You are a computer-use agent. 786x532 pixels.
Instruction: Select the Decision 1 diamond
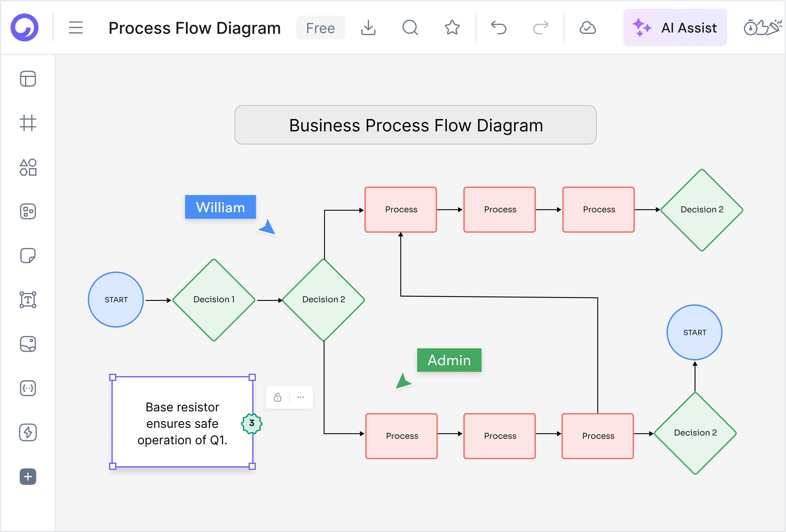[x=214, y=300]
